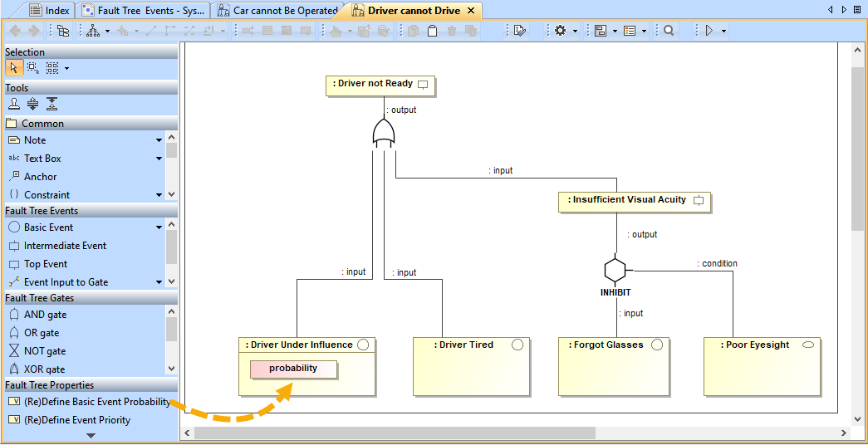This screenshot has height=445, width=868.
Task: Select Text Box in the Common palette
Action: (42, 159)
